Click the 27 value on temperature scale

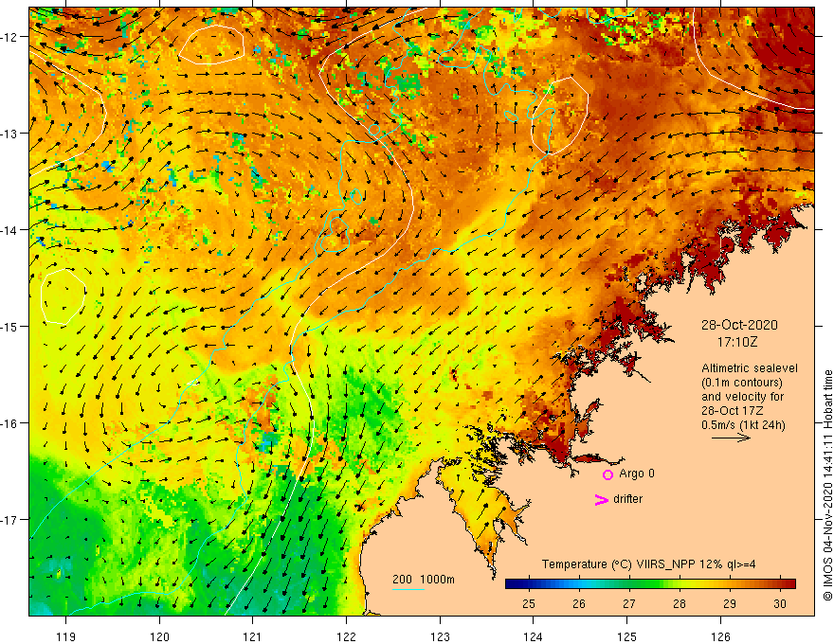(628, 603)
